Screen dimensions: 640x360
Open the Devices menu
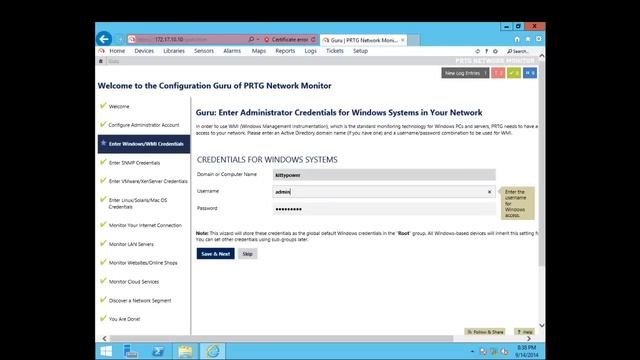click(x=144, y=51)
